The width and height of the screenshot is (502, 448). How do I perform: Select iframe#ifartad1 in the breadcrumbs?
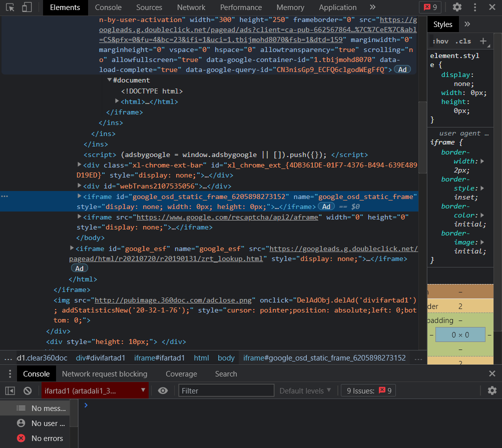point(160,358)
